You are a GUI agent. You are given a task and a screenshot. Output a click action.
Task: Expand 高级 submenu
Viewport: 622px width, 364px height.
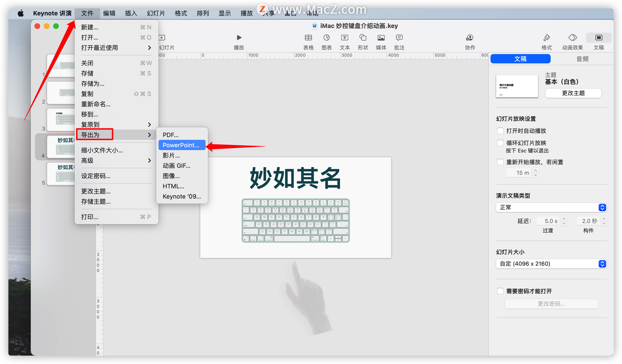pyautogui.click(x=116, y=161)
